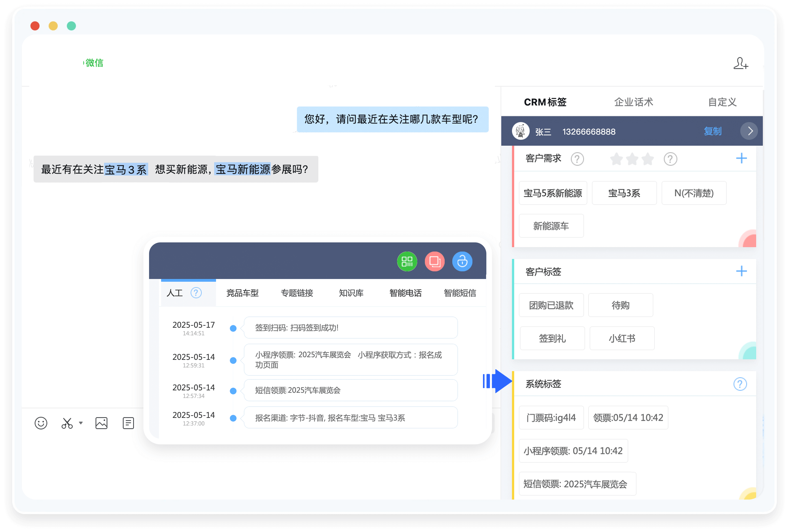Screen dimensions: 789x532
Task: Add a new 客户标签 tag
Action: [x=741, y=271]
